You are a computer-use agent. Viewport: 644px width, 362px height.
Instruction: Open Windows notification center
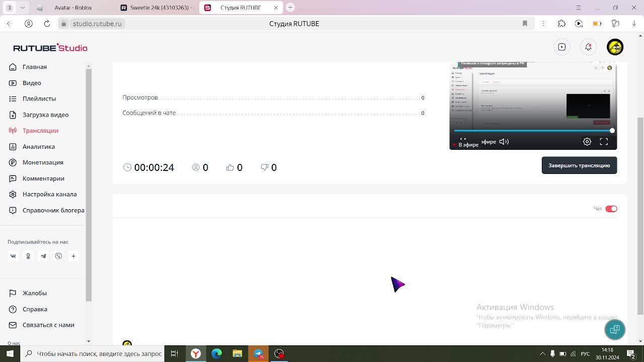pos(630,353)
